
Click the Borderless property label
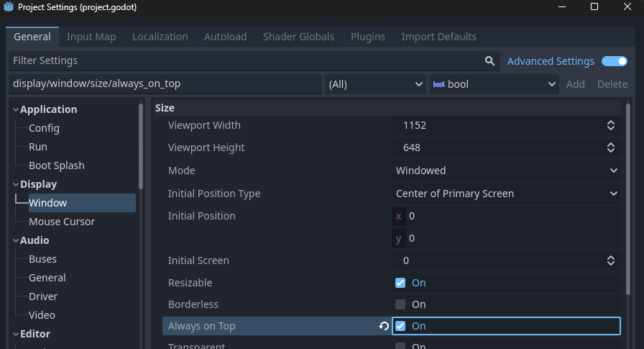pyautogui.click(x=193, y=304)
